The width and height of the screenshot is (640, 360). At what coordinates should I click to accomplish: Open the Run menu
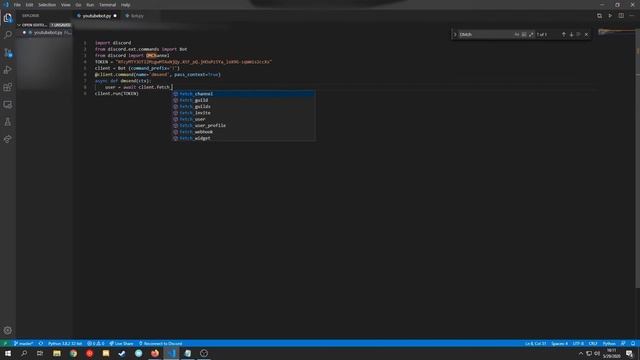90,5
